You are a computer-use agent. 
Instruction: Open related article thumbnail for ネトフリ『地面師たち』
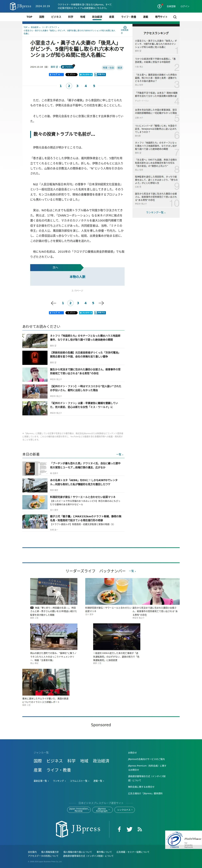(35, 341)
